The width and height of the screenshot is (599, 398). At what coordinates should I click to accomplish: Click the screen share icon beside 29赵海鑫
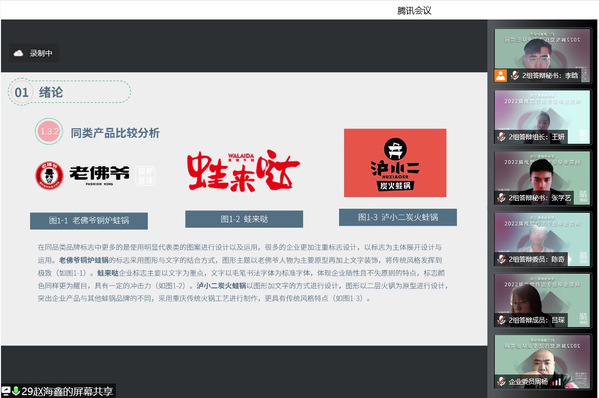pyautogui.click(x=6, y=391)
